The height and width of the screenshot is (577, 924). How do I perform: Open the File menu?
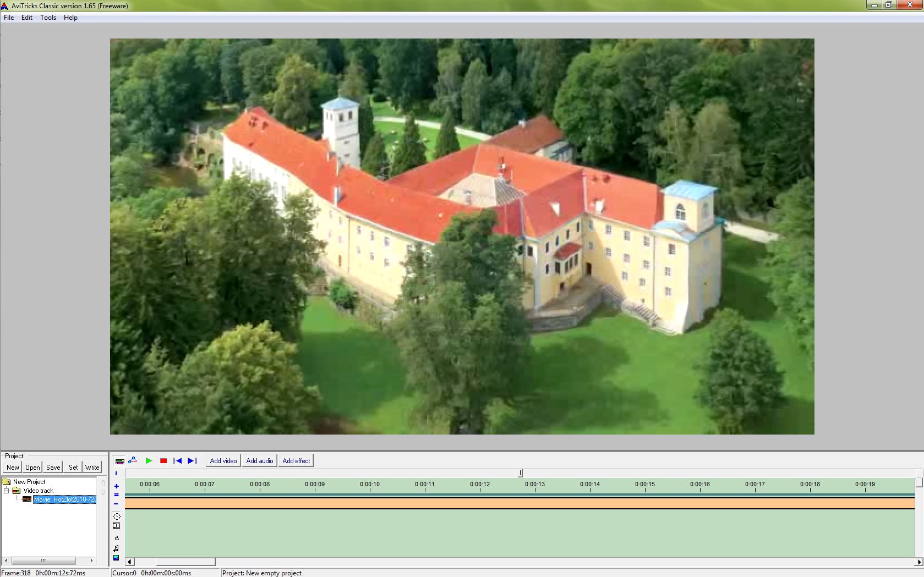(x=9, y=18)
